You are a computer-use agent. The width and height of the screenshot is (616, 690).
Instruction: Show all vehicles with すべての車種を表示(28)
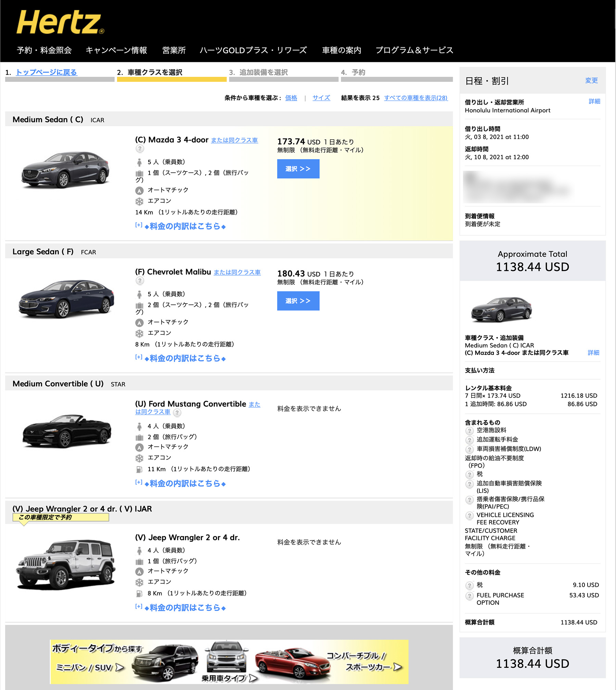tap(416, 98)
